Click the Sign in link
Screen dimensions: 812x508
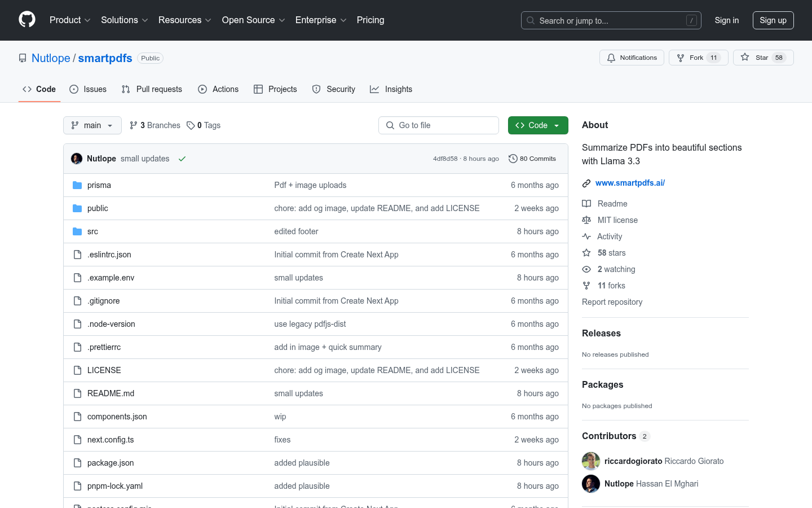point(727,20)
